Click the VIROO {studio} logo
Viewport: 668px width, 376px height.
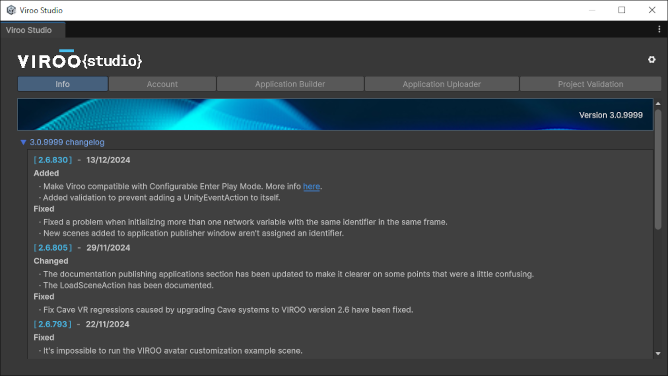(x=80, y=60)
